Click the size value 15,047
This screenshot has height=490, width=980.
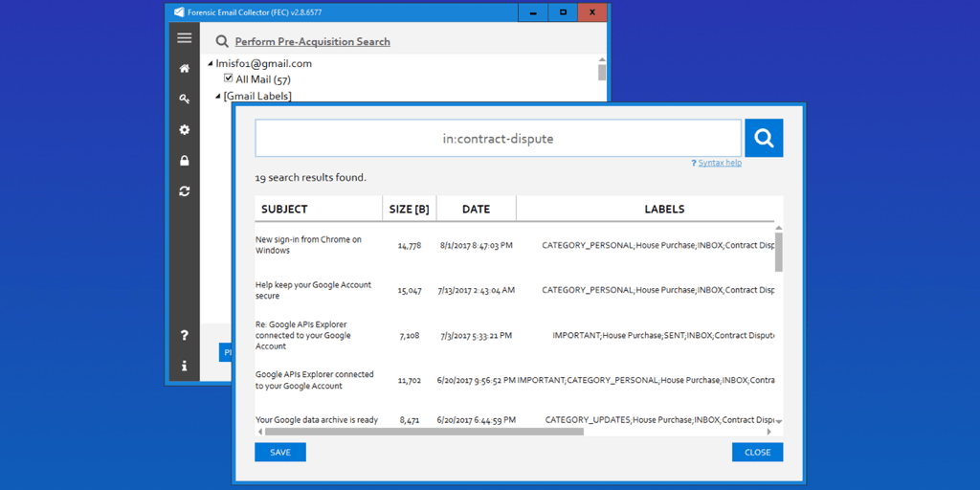click(x=410, y=291)
